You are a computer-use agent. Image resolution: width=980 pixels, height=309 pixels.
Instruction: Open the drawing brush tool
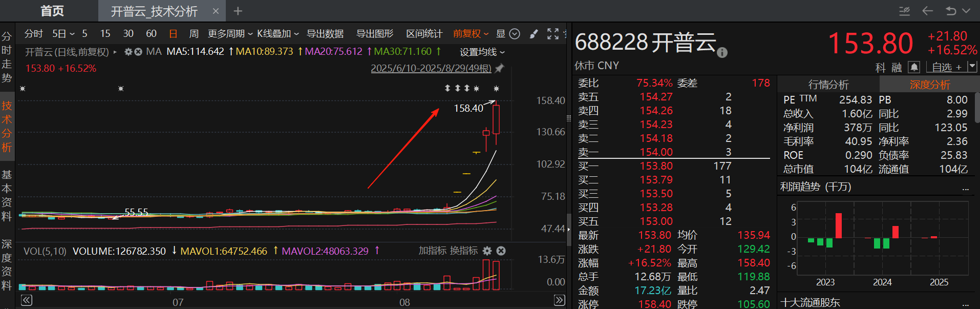[x=534, y=34]
